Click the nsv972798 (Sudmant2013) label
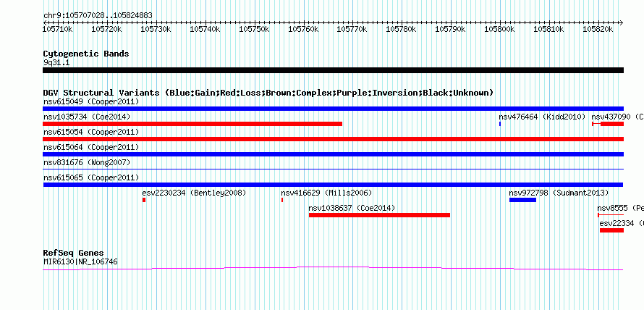The image size is (644, 310). pos(559,193)
